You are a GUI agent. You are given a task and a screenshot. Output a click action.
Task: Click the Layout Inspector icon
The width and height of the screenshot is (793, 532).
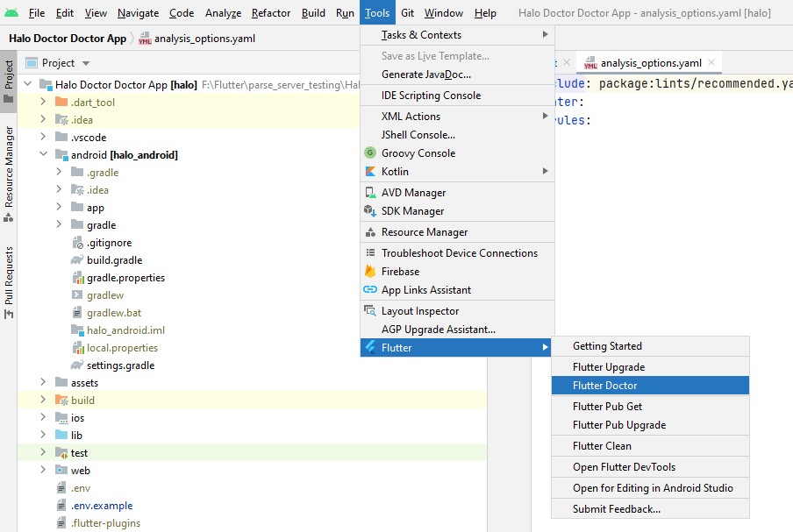[369, 311]
